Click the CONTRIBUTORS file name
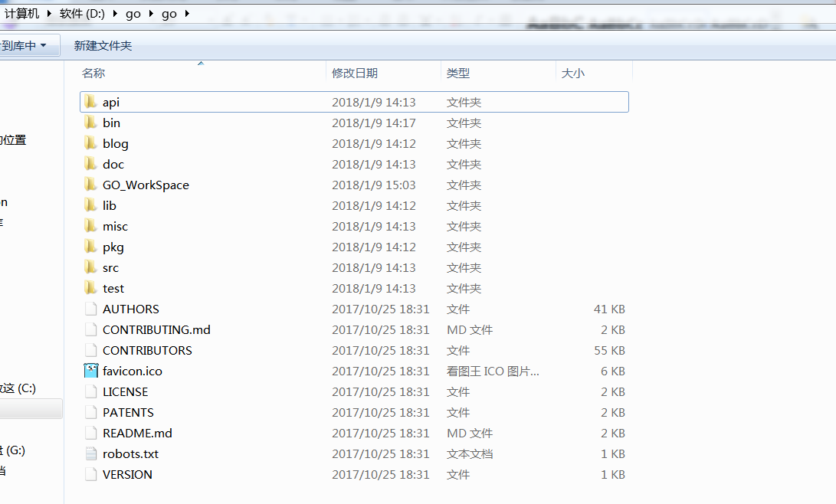This screenshot has width=836, height=504. click(x=147, y=351)
